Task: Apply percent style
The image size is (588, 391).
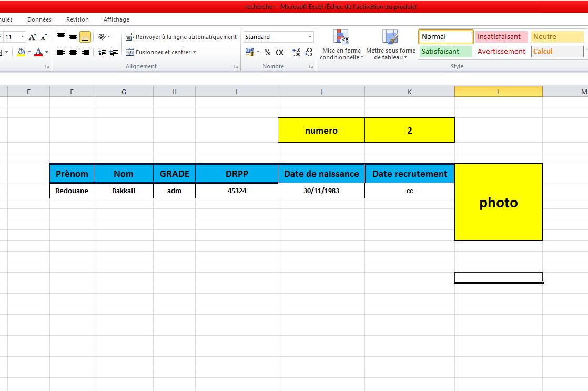Action: click(267, 52)
